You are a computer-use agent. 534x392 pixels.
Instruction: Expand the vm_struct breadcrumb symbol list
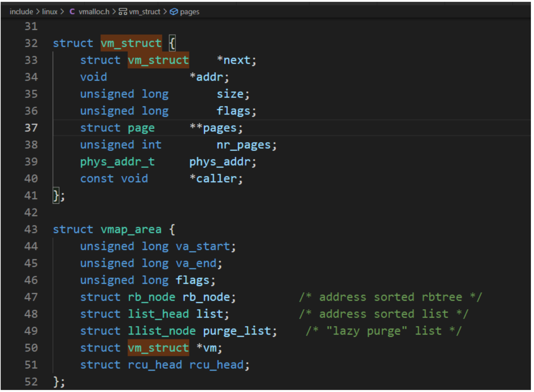tap(145, 12)
